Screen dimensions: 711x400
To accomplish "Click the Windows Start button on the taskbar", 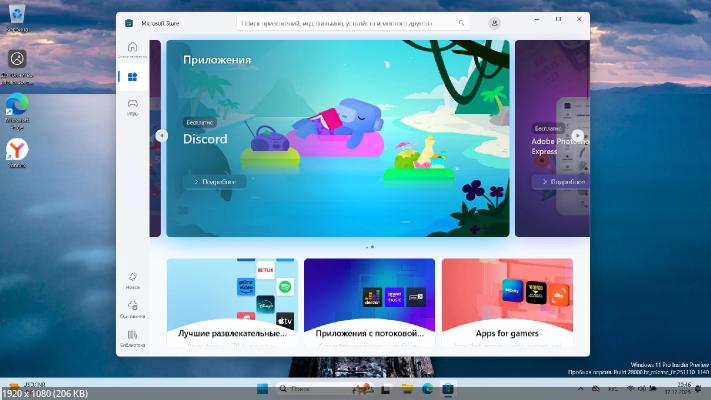I will [263, 388].
